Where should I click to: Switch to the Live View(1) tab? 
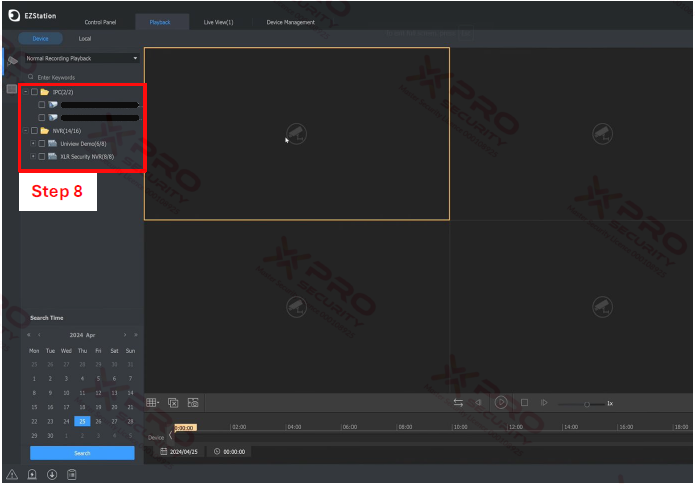[219, 22]
